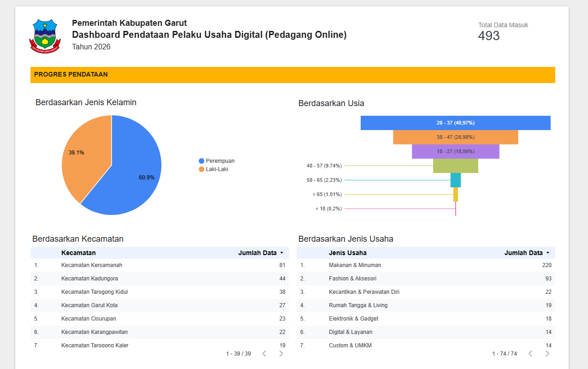Select the Kecamatan Garut Kota row
This screenshot has width=588, height=369.
[160, 305]
